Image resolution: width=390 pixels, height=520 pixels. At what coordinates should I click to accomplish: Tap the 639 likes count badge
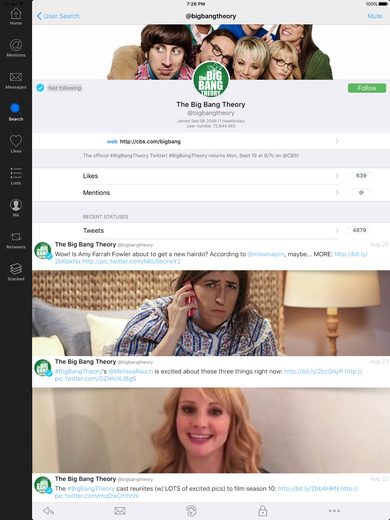tap(361, 176)
